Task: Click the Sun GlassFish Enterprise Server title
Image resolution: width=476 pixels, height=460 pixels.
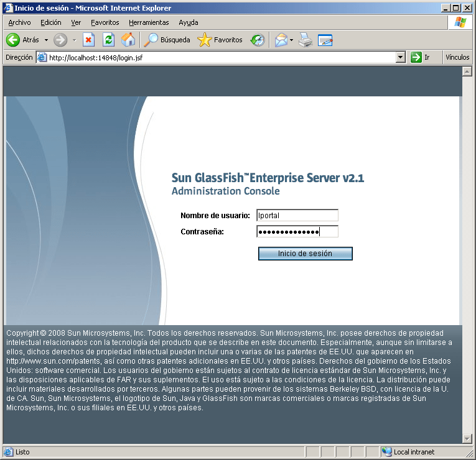Action: 268,178
